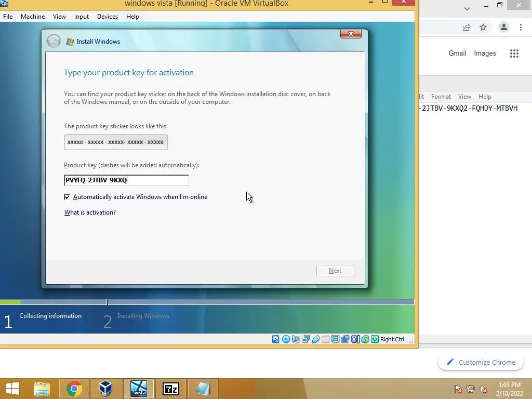Open the Windows Start button

[12, 389]
